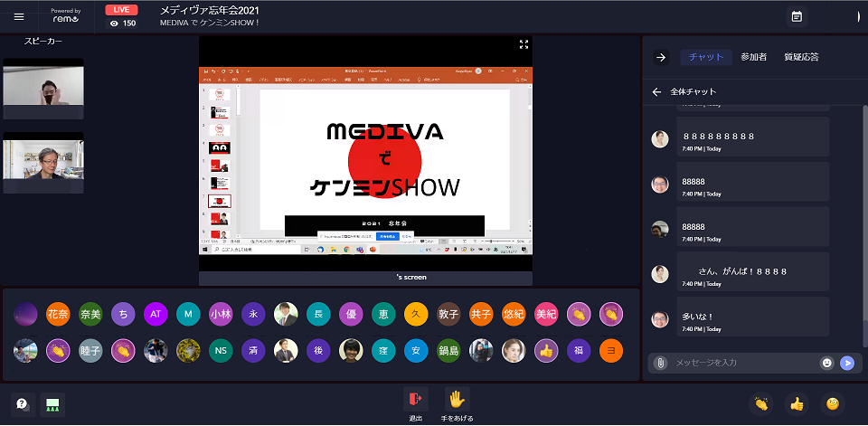This screenshot has height=426, width=868.
Task: Click the 小林 attendee avatar
Action: (x=221, y=314)
